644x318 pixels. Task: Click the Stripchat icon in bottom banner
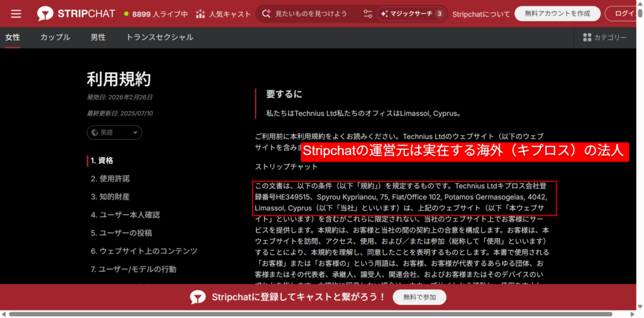click(x=198, y=297)
